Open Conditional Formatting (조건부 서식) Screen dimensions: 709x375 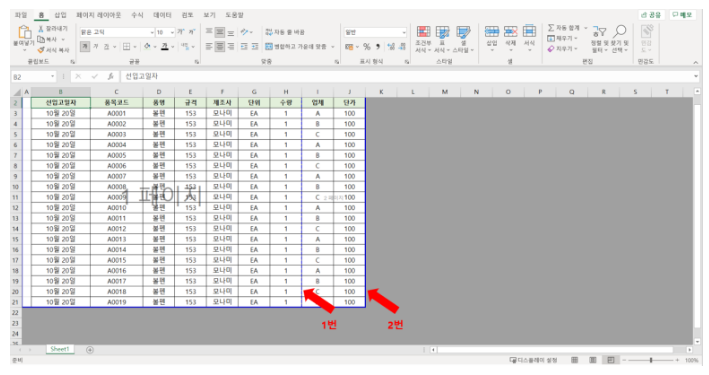[423, 39]
